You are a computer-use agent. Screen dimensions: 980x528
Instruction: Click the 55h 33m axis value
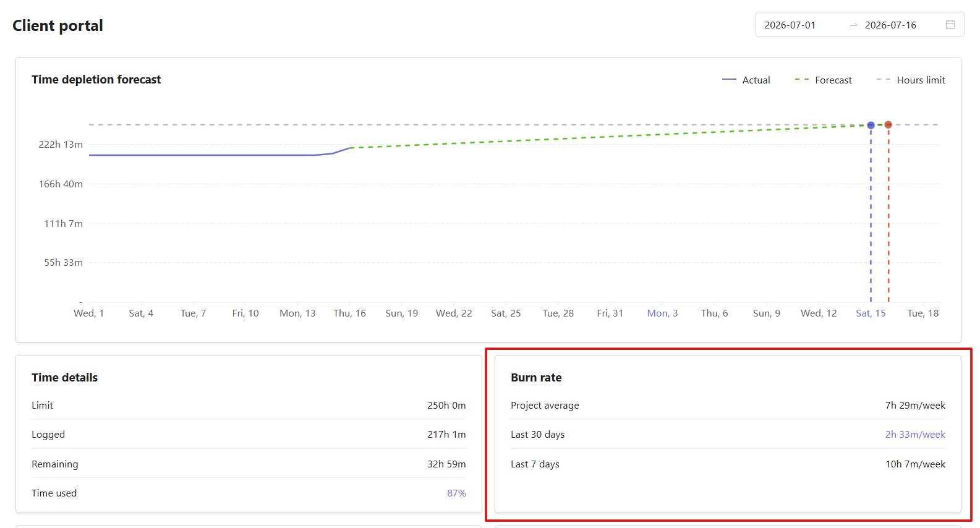coord(63,263)
